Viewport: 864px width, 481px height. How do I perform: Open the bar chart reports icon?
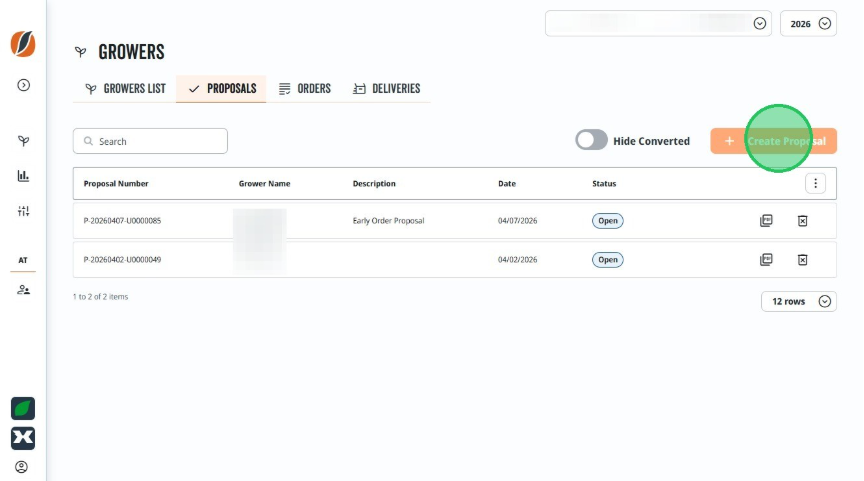23,176
